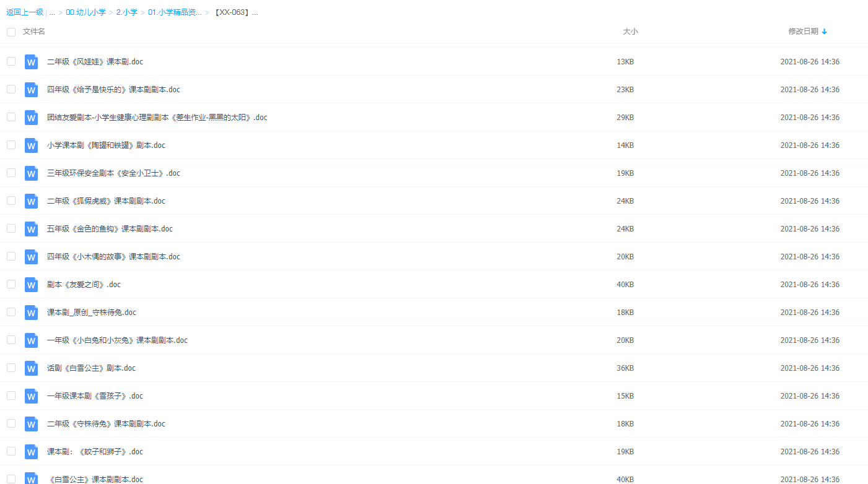Click Word icon for 课本剧：《蚊子和狮子》.doc
The image size is (868, 484).
31,452
